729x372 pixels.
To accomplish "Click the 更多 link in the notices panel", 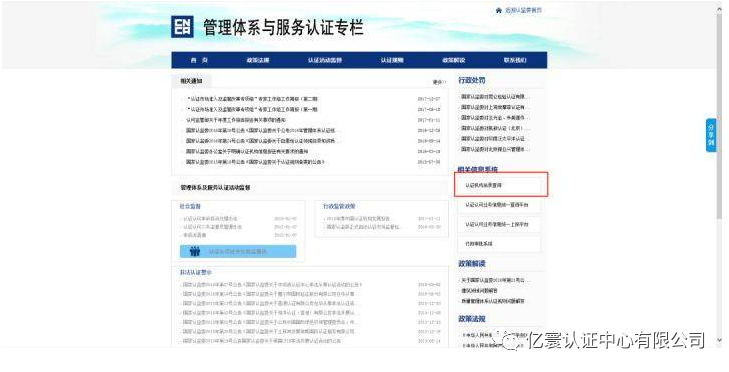I will coord(439,82).
